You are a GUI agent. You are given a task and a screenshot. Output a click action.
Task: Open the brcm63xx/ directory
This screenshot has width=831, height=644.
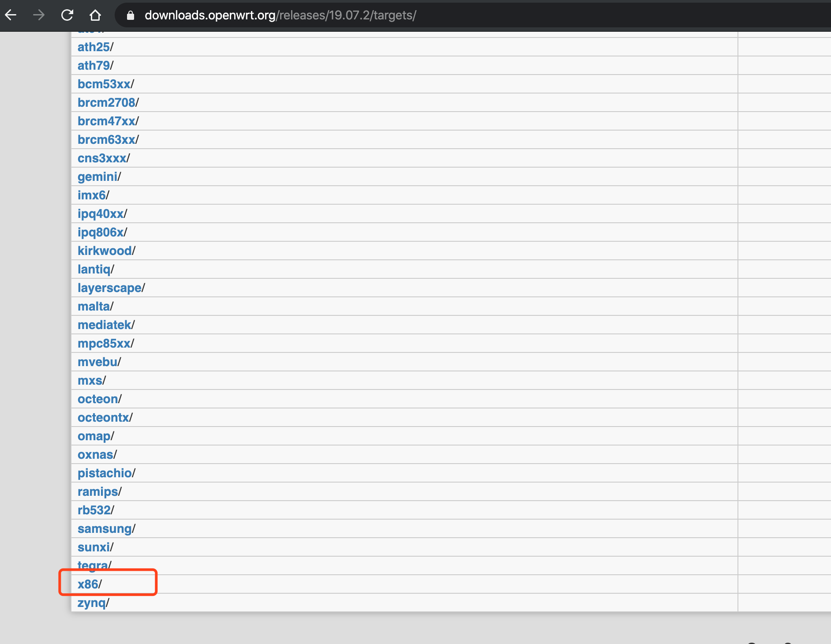point(106,139)
